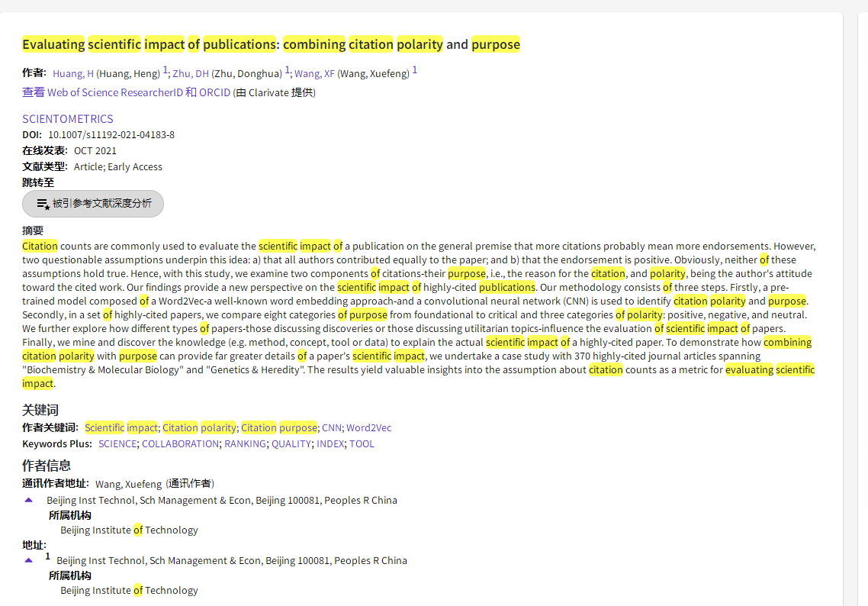Viewport: 868px width, 606px height.
Task: Select the 'Scientific impact' author keyword
Action: click(x=121, y=428)
